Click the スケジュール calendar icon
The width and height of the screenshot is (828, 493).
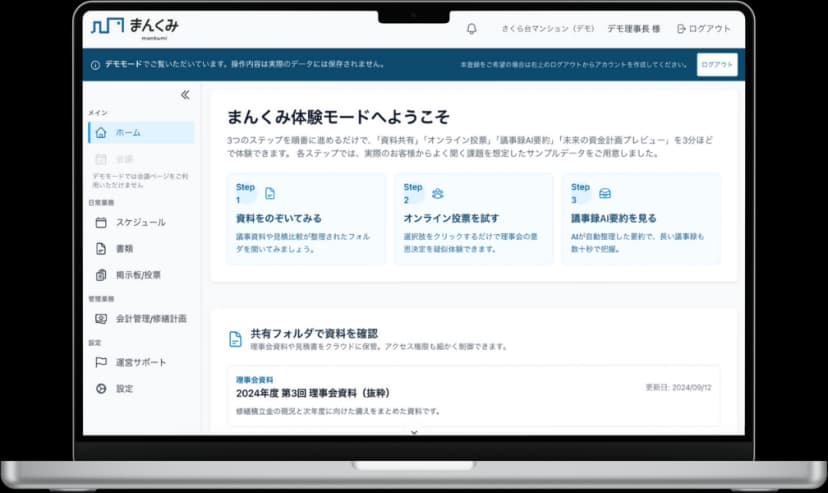point(101,222)
